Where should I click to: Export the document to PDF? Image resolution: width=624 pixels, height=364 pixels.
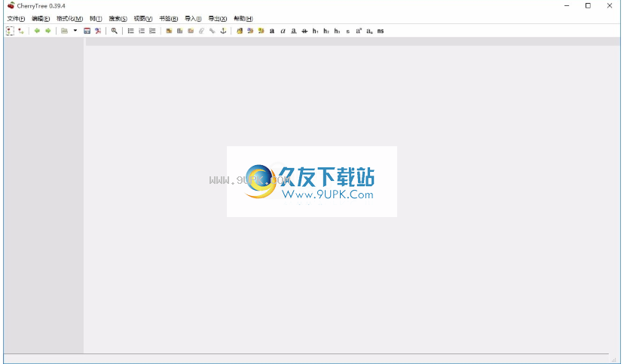98,31
